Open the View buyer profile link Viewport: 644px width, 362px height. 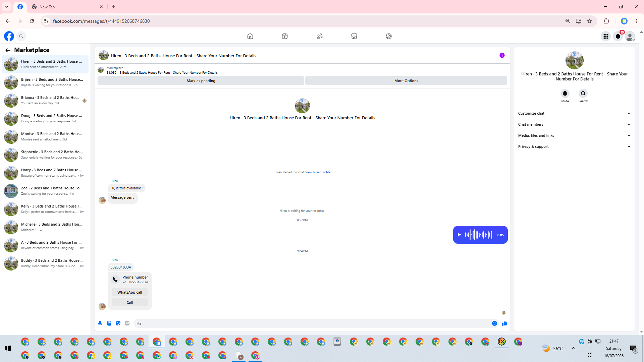tap(318, 172)
